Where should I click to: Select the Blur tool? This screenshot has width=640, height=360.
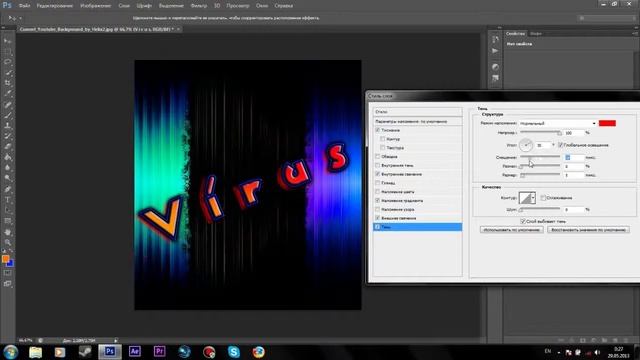tap(8, 168)
